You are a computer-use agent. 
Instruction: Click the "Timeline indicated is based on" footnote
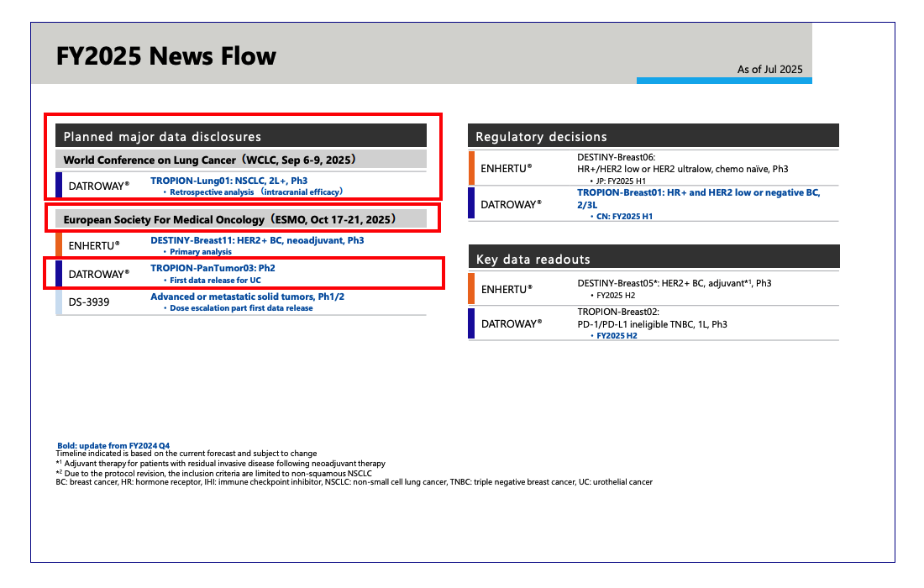coord(186,454)
